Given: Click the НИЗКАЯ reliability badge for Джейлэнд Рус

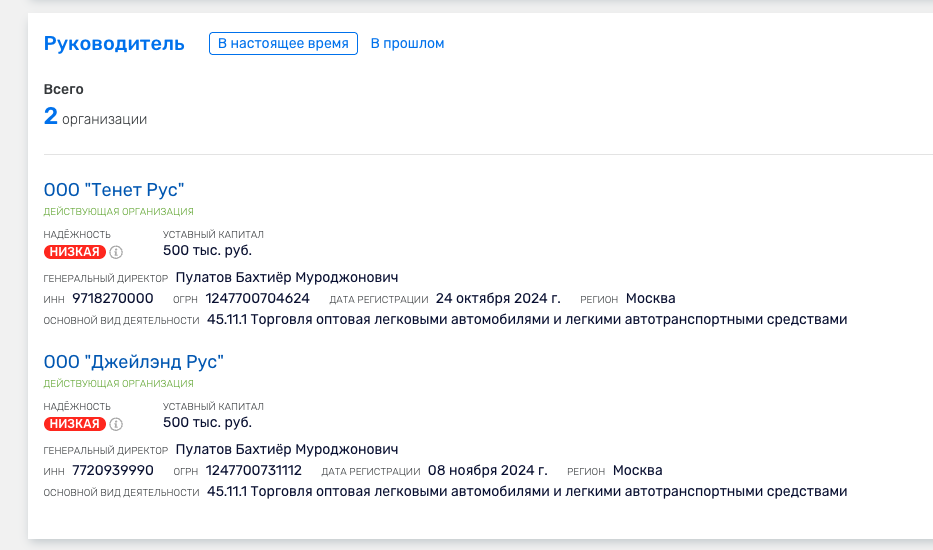Looking at the screenshot, I should coord(75,424).
